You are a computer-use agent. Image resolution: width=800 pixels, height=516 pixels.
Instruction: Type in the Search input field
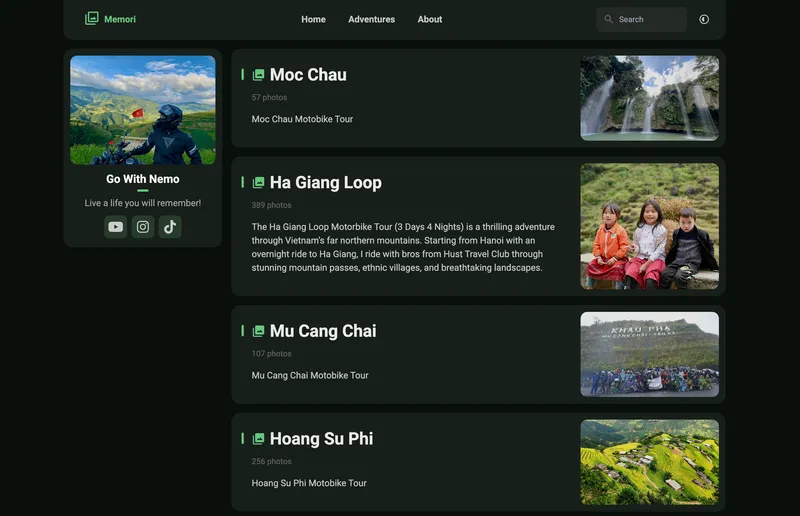pos(649,19)
